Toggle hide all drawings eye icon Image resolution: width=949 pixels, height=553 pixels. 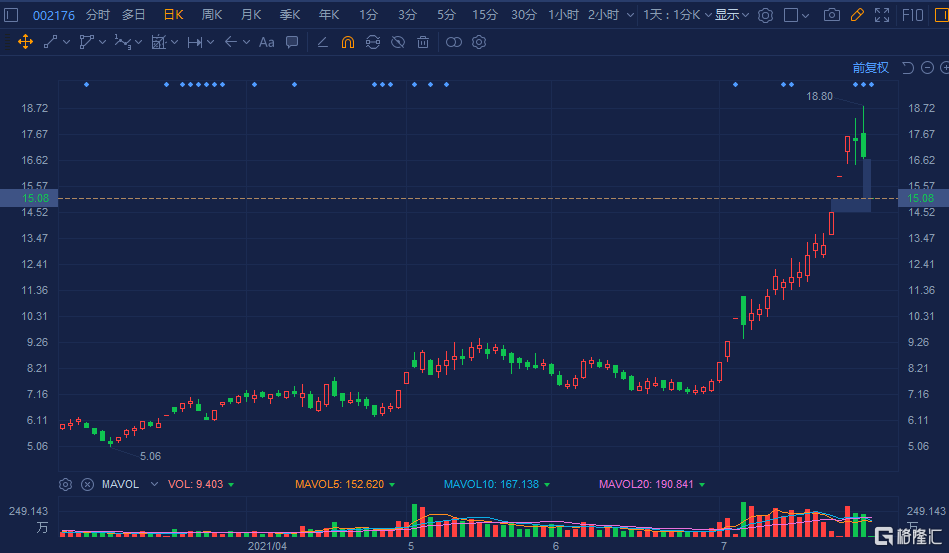coord(398,42)
